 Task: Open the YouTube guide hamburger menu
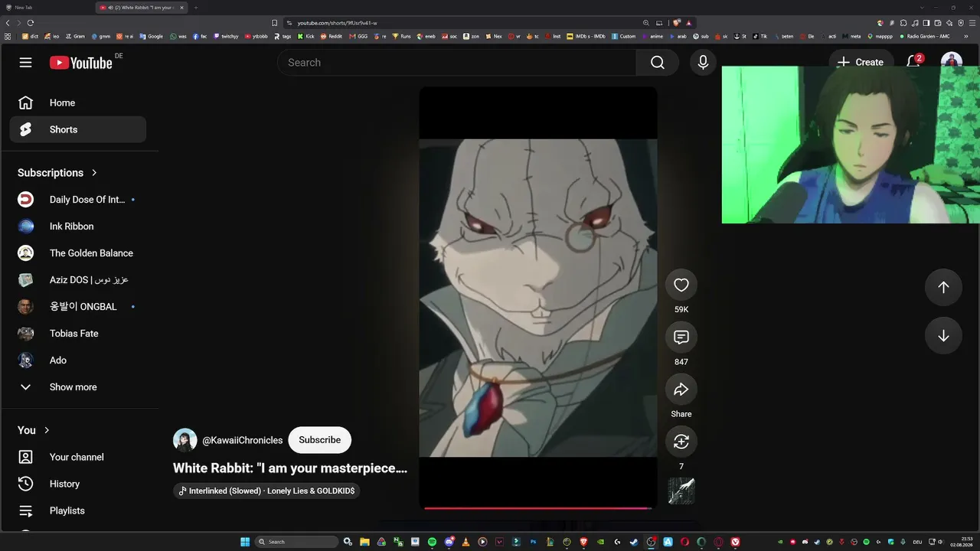pyautogui.click(x=26, y=62)
